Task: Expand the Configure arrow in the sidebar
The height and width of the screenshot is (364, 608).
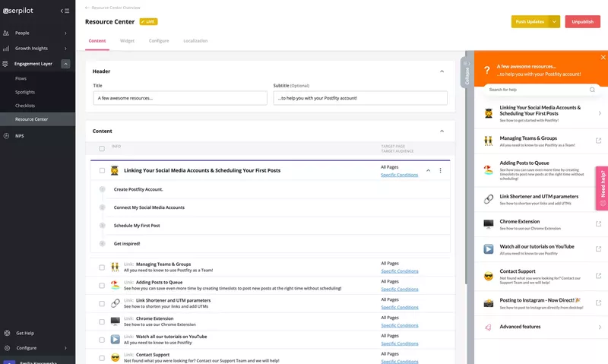Action: click(x=65, y=348)
